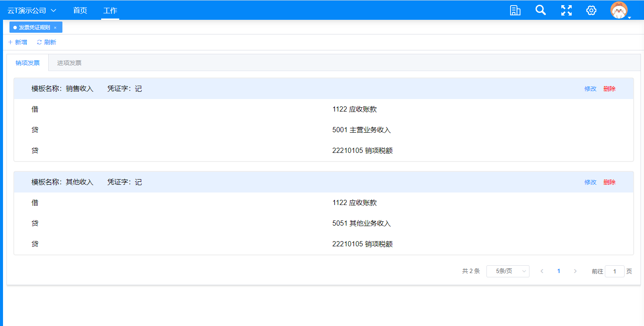Click 删除 for the 销售收入 template

click(609, 89)
